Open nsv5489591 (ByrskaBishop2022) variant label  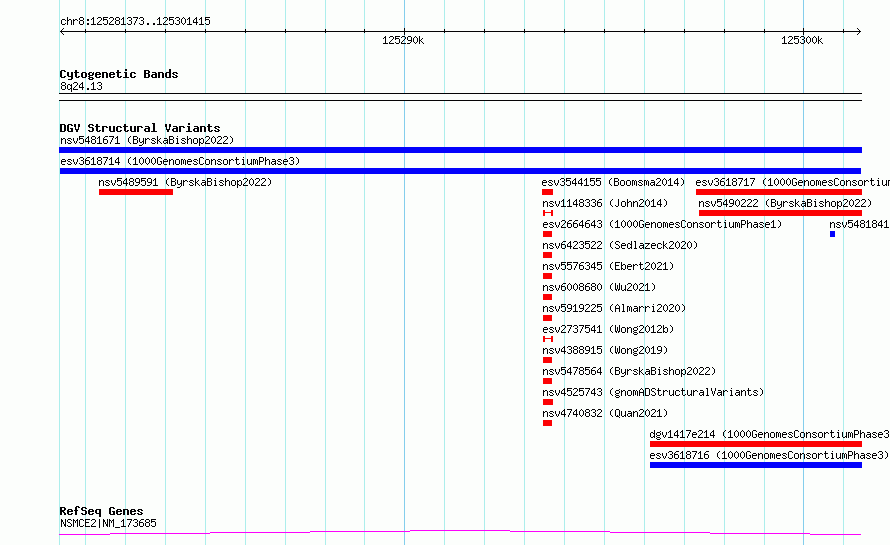click(x=185, y=182)
